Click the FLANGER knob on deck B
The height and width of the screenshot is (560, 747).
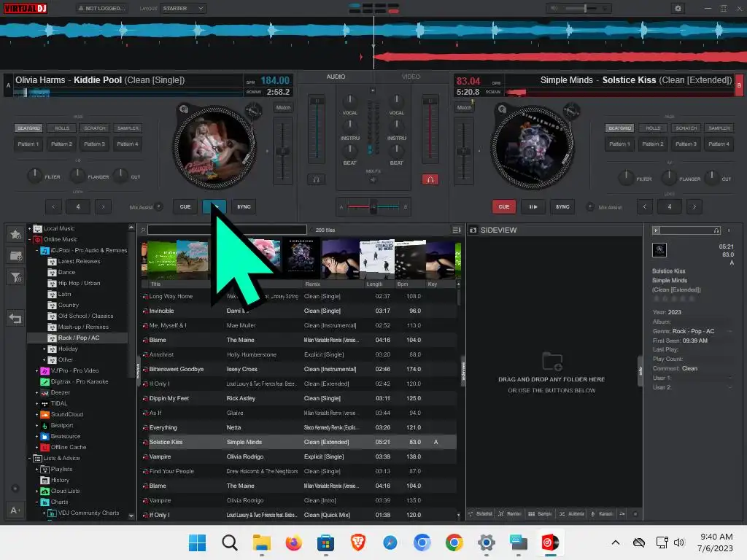point(669,178)
